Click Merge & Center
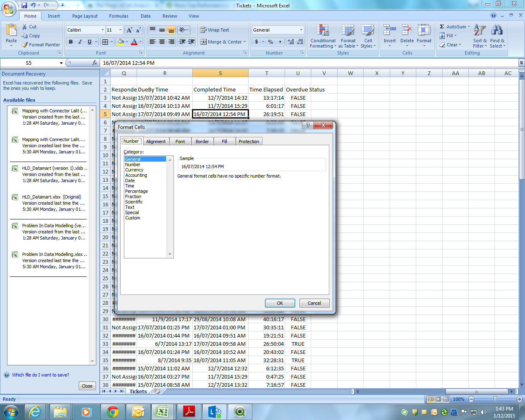The image size is (525, 420). click(x=221, y=42)
